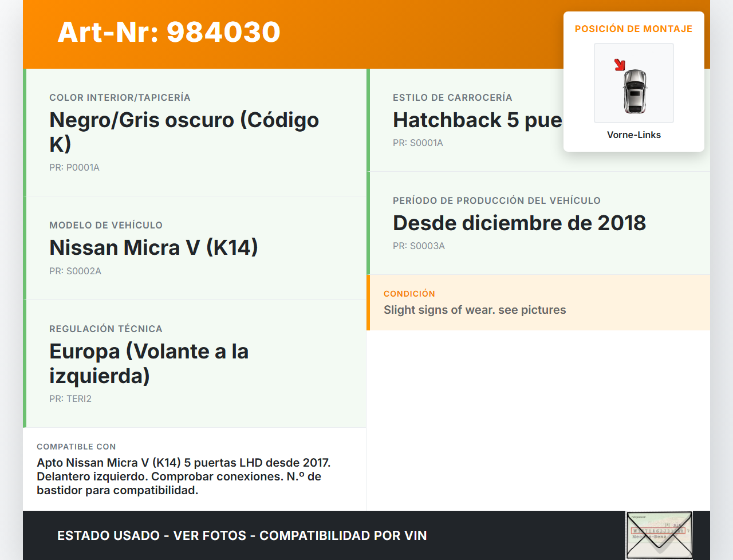The image size is (733, 560).
Task: Select the orange condition stripe marker
Action: point(368,302)
